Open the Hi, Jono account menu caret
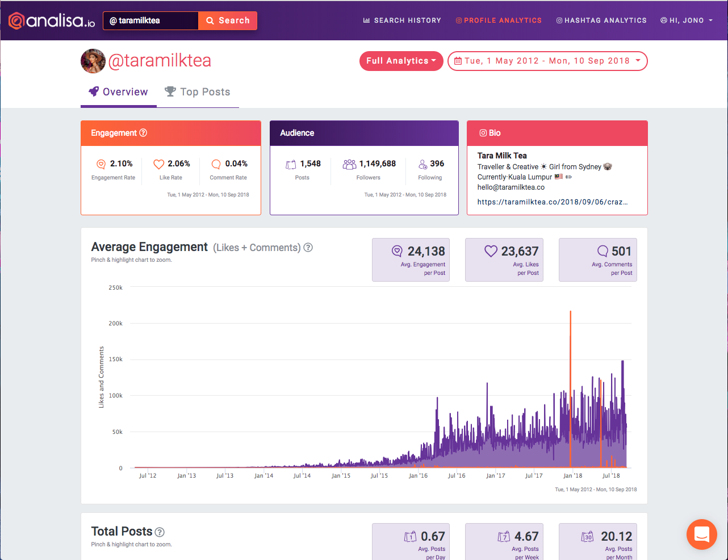This screenshot has width=728, height=560. (x=710, y=20)
